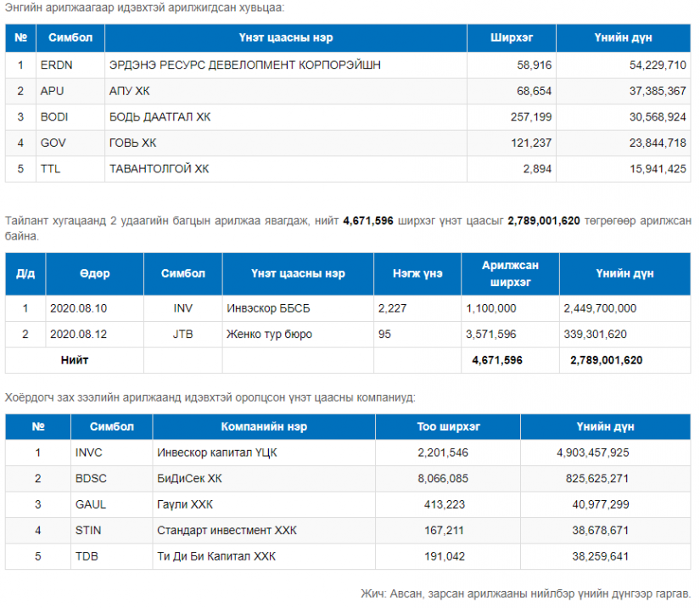The image size is (700, 608).
Task: Select the 'Гаули ХХК' company cell
Action: (264, 504)
